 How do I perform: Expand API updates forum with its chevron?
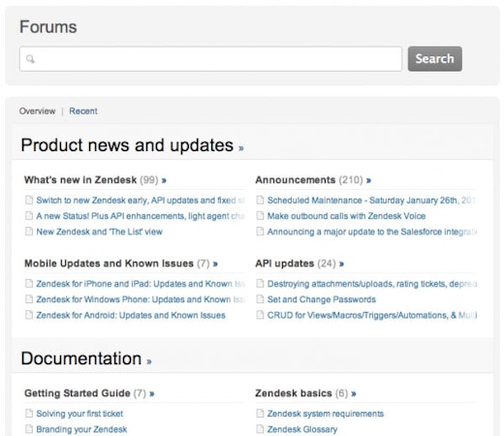tap(341, 265)
